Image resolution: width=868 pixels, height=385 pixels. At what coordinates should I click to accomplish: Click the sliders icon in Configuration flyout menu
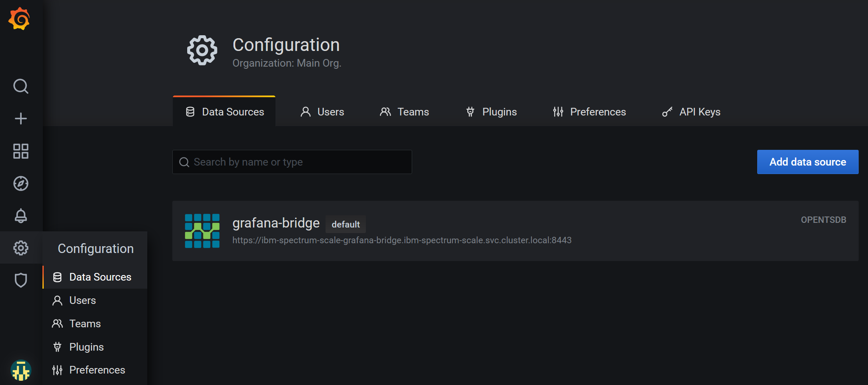[x=57, y=370]
